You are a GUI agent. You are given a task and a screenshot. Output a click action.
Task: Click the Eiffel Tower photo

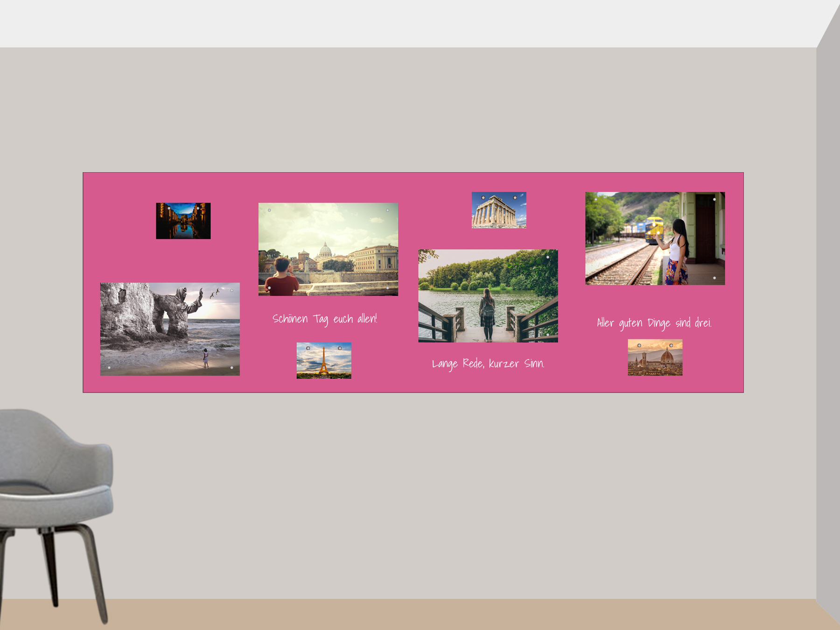(324, 361)
